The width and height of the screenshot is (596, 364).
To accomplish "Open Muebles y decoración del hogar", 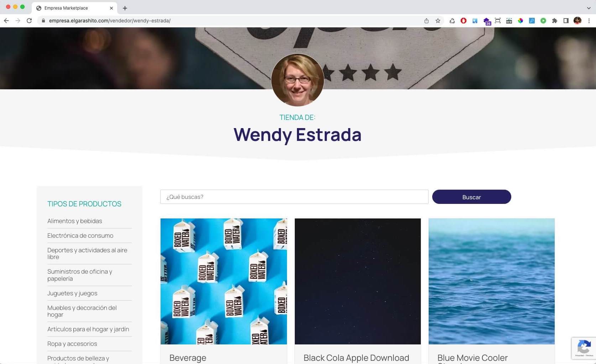I will pos(82,311).
